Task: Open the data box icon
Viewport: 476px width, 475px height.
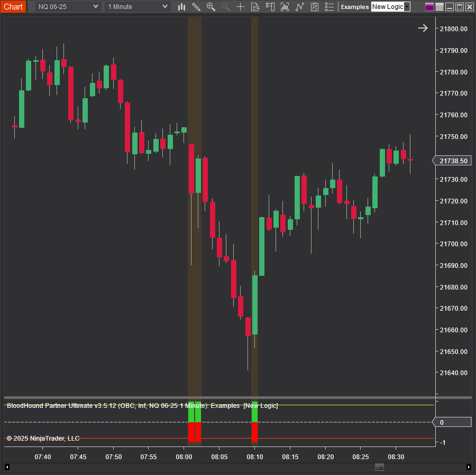Action: click(x=255, y=7)
